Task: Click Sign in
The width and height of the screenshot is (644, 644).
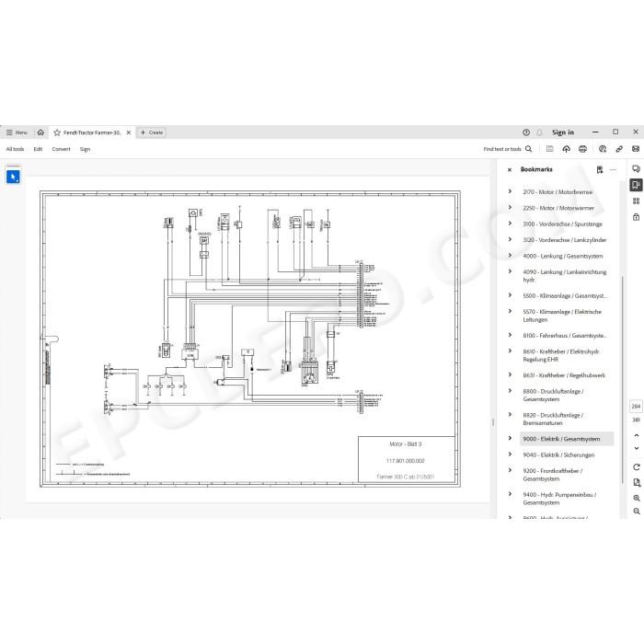Action: pyautogui.click(x=563, y=132)
